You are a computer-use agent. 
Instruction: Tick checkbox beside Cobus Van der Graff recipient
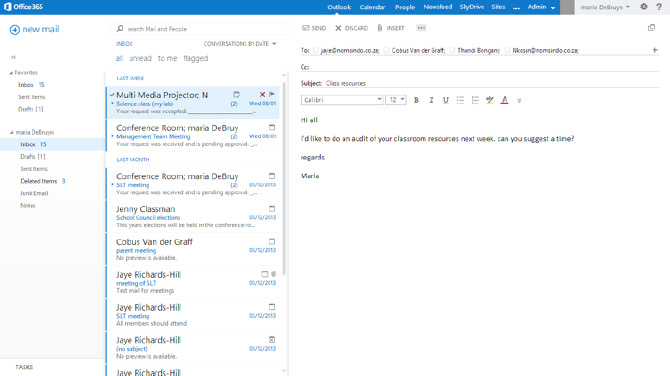[x=386, y=50]
